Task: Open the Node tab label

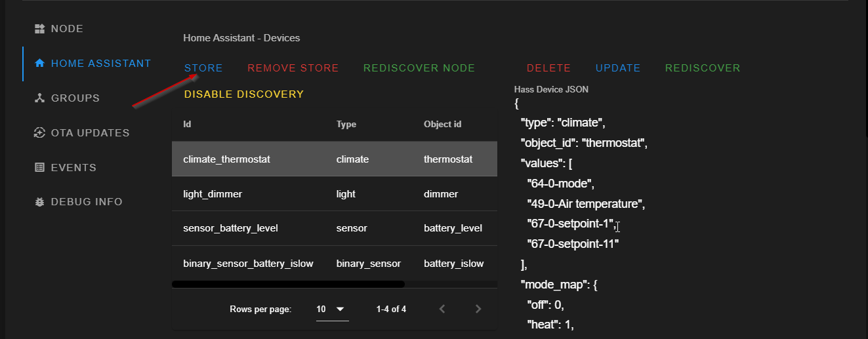Action: coord(67,29)
